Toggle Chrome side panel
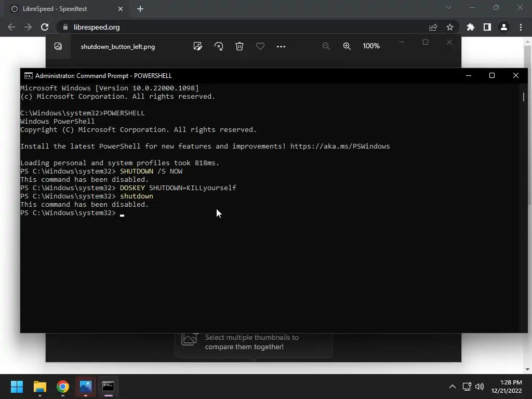Image resolution: width=532 pixels, height=399 pixels. point(487,27)
